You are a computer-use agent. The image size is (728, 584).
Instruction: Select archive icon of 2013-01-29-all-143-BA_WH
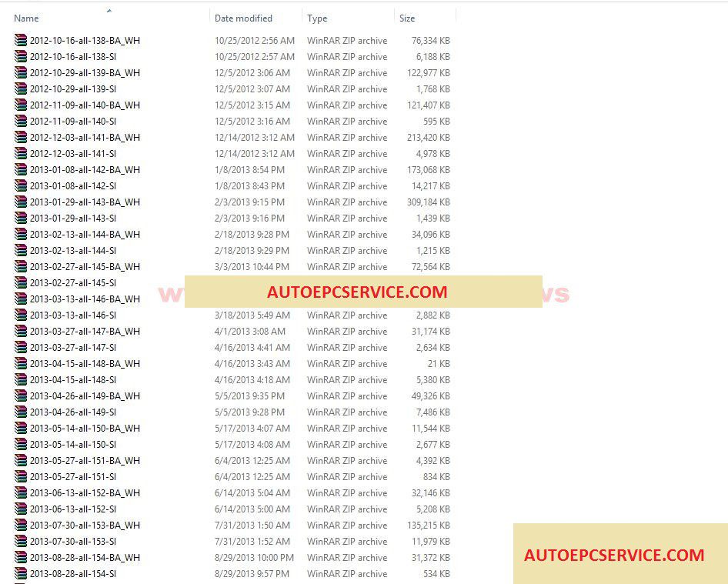pyautogui.click(x=21, y=202)
